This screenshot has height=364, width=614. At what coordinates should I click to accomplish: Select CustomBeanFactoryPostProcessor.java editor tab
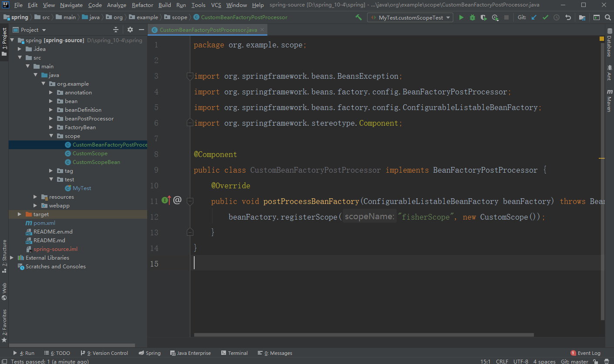tap(208, 30)
